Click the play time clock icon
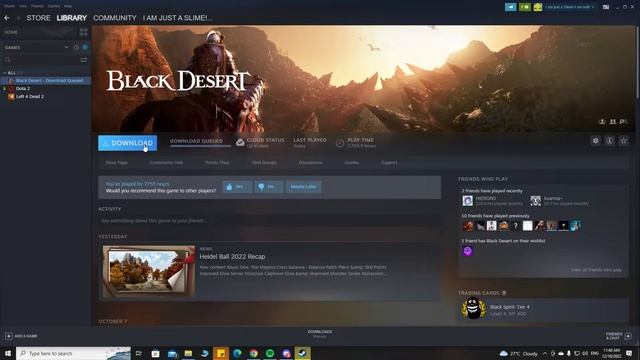Viewport: 640px width, 360px height. pyautogui.click(x=340, y=143)
